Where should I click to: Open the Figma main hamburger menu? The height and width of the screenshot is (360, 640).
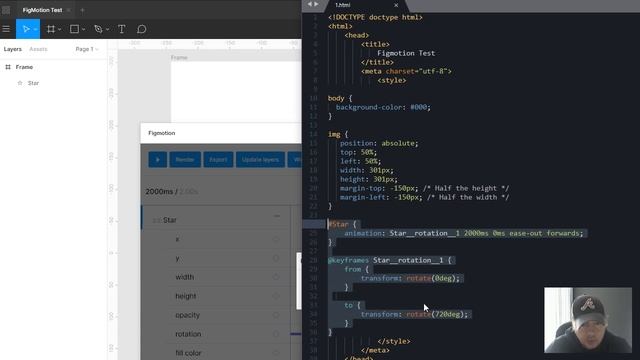[x=6, y=29]
